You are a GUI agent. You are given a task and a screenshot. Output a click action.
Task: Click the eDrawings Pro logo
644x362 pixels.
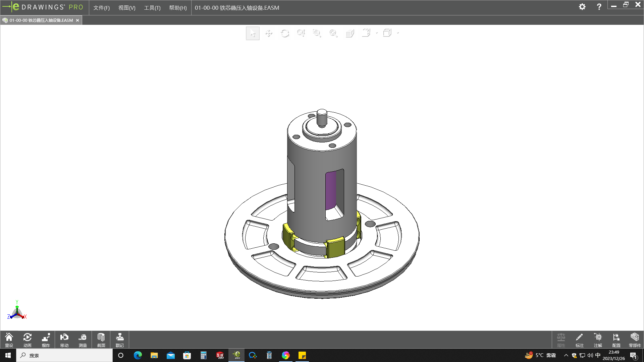[43, 7]
